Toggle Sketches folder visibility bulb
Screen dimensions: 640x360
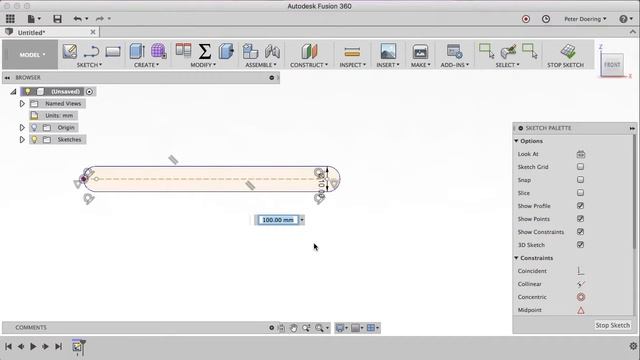point(34,140)
